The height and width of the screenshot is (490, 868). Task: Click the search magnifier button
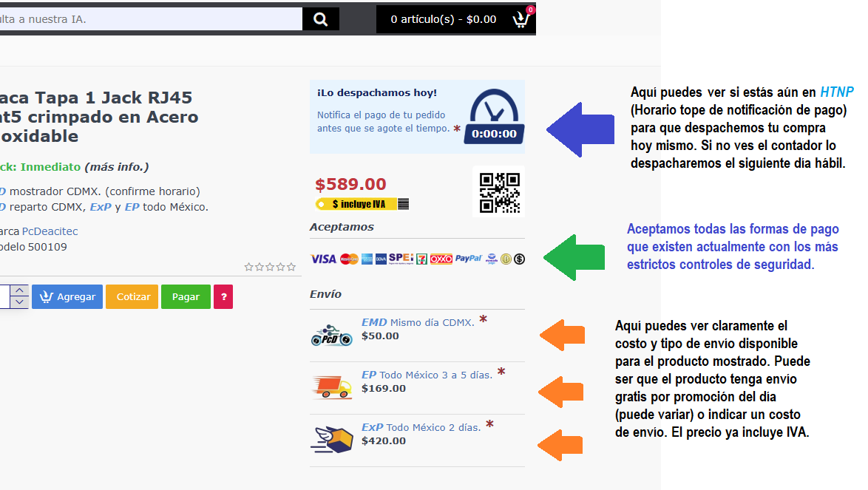(320, 18)
